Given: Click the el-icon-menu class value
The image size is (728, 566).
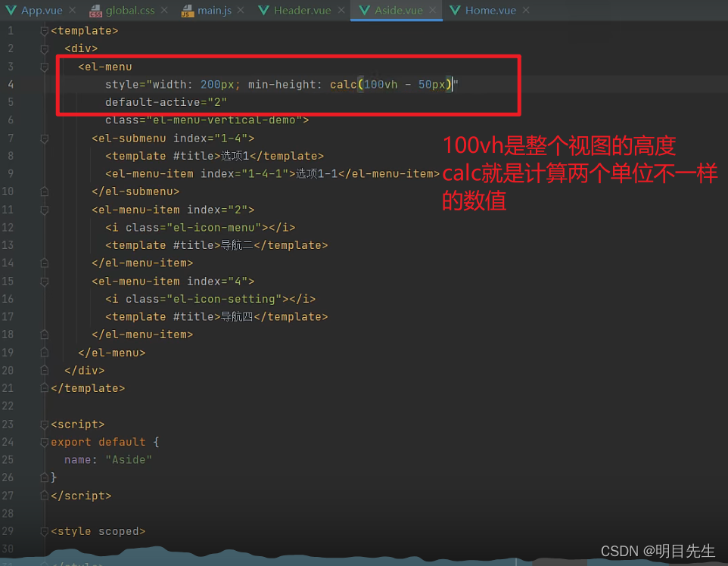Looking at the screenshot, I should click(214, 228).
